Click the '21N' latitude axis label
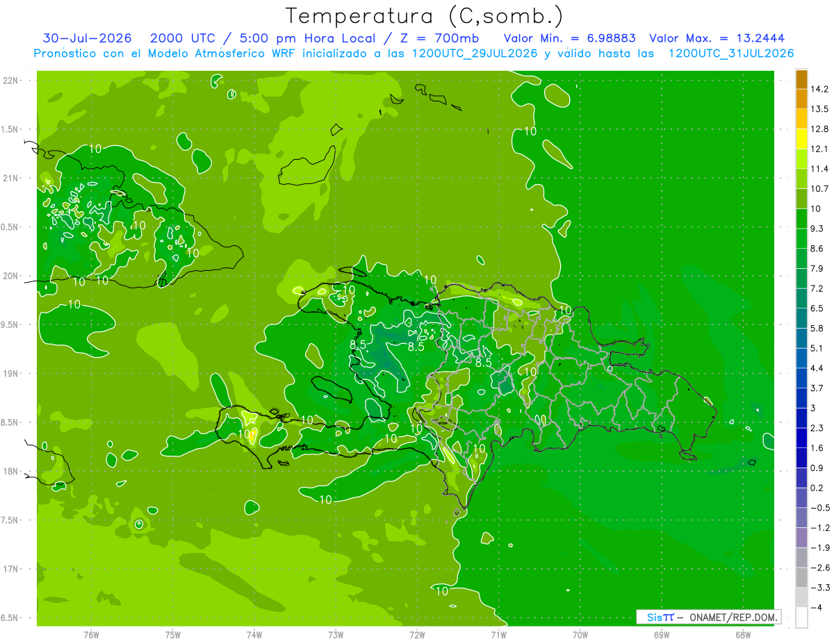Viewport: 834px width, 644px height. point(11,178)
